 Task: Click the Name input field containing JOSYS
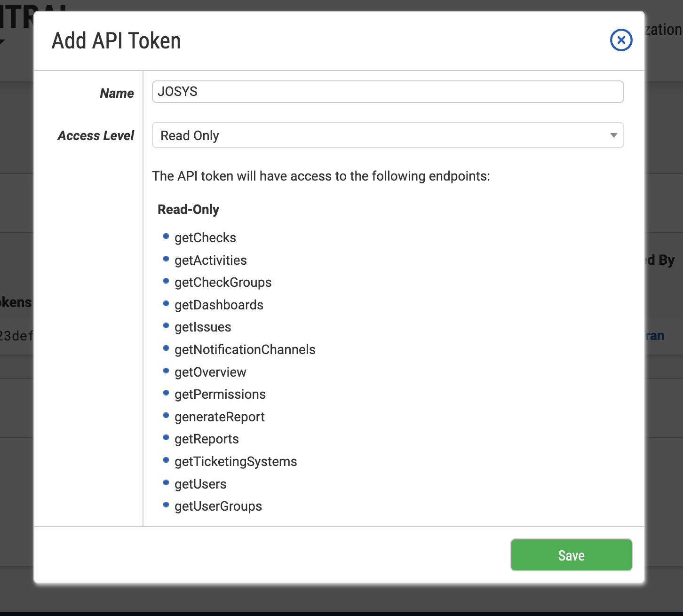(388, 92)
